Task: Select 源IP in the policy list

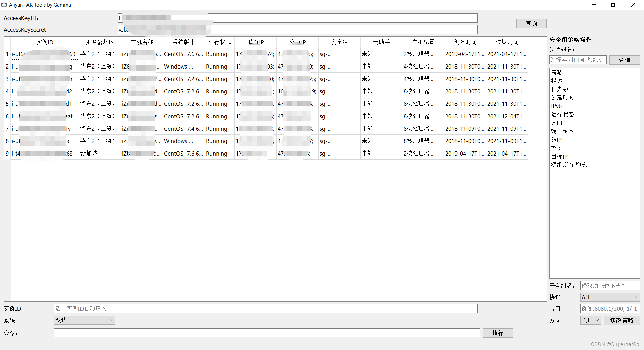Action: point(556,139)
